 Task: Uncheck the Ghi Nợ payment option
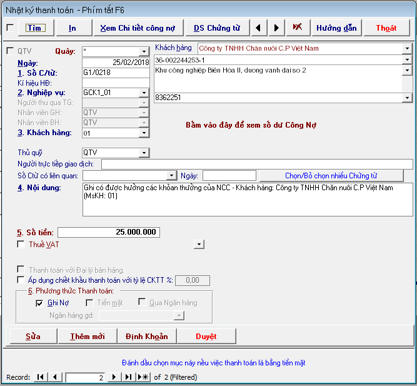click(x=39, y=303)
